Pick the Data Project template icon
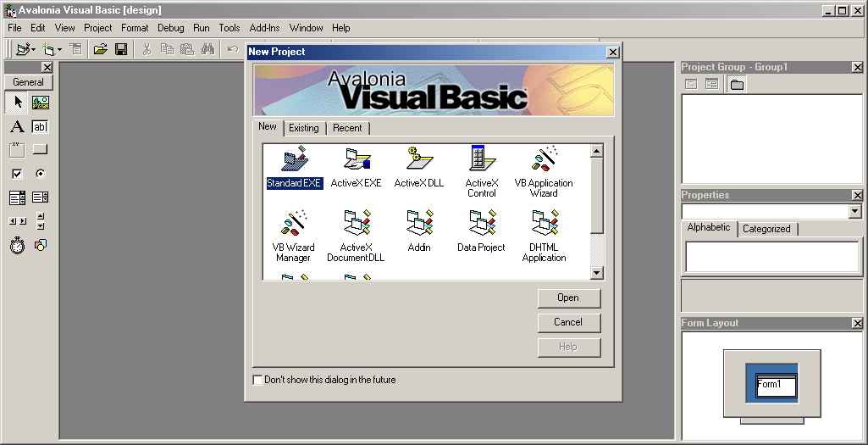 coord(481,225)
